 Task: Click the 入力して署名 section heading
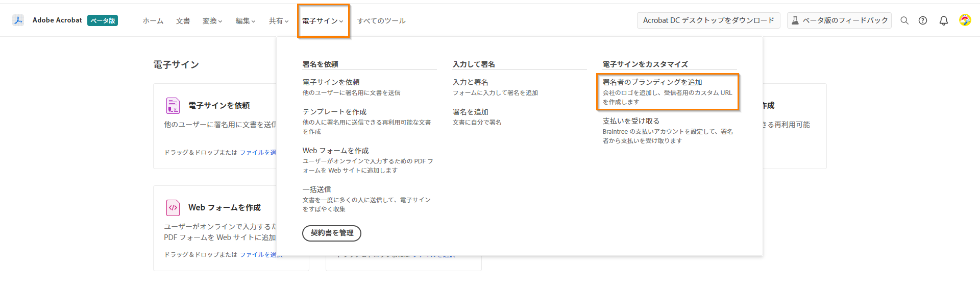click(474, 64)
